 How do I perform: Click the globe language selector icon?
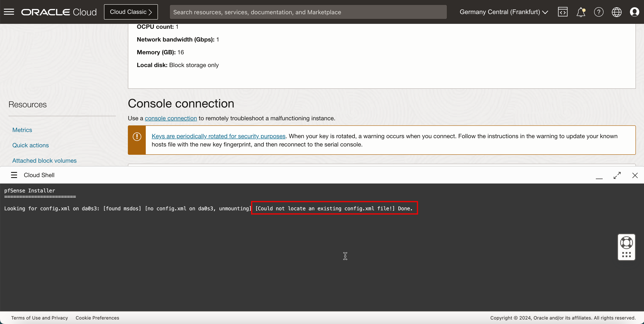point(617,12)
